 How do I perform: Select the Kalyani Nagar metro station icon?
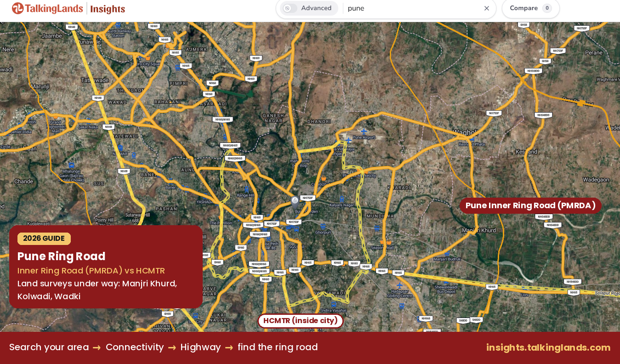(x=341, y=199)
